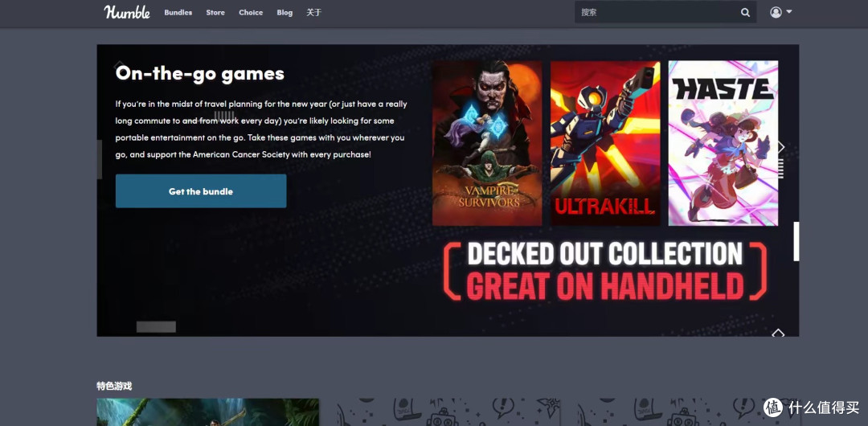Viewport: 868px width, 426px height.
Task: Open the Store menu item
Action: [x=215, y=12]
